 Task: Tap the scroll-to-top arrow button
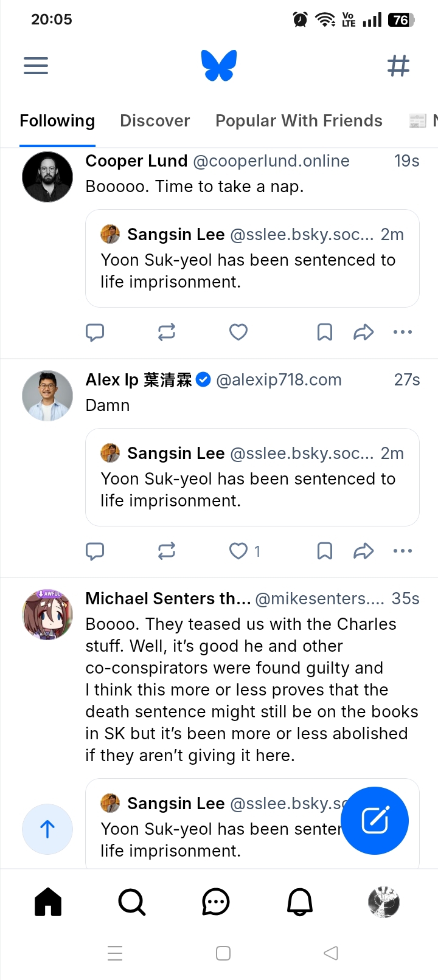47,829
